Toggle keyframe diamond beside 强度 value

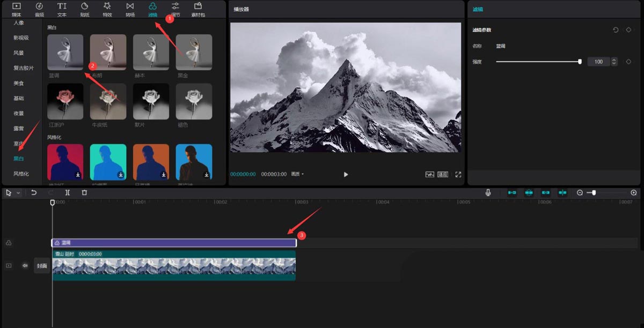[x=628, y=62]
